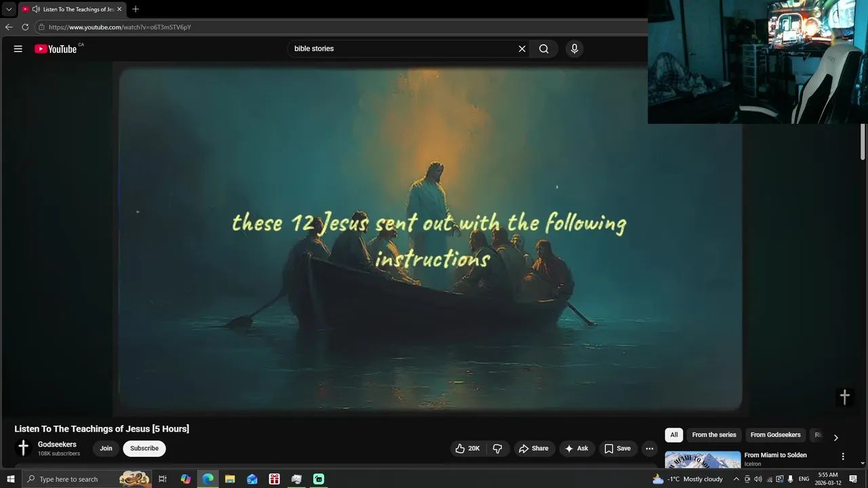
Task: Open the Meet Now camera tray icon
Action: (x=747, y=479)
